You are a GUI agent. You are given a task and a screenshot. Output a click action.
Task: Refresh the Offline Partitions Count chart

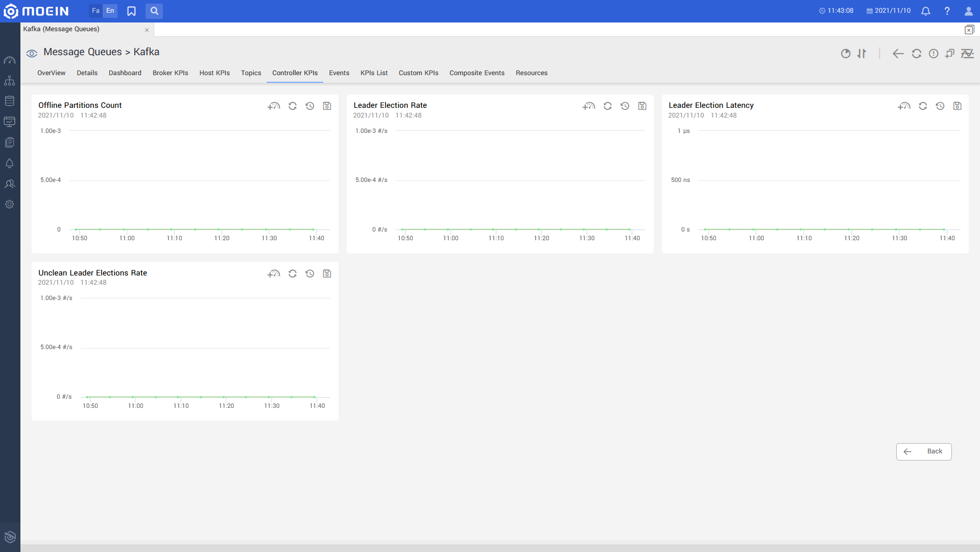(x=293, y=106)
